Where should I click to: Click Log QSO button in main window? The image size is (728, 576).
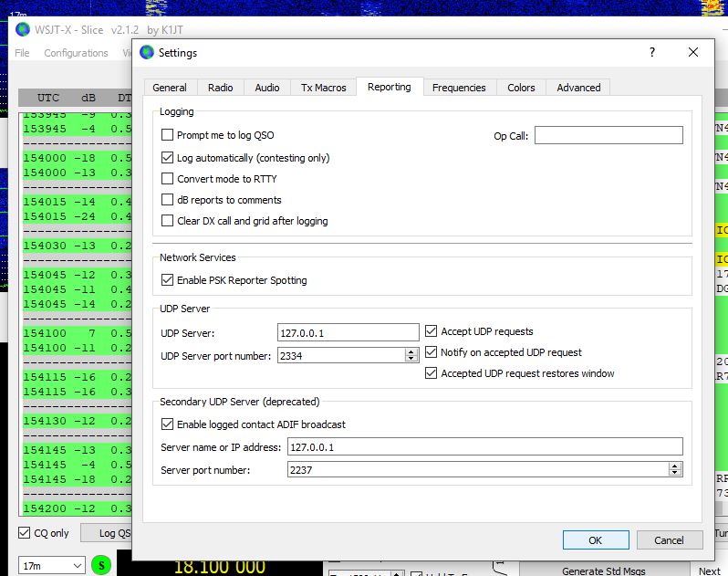click(108, 533)
